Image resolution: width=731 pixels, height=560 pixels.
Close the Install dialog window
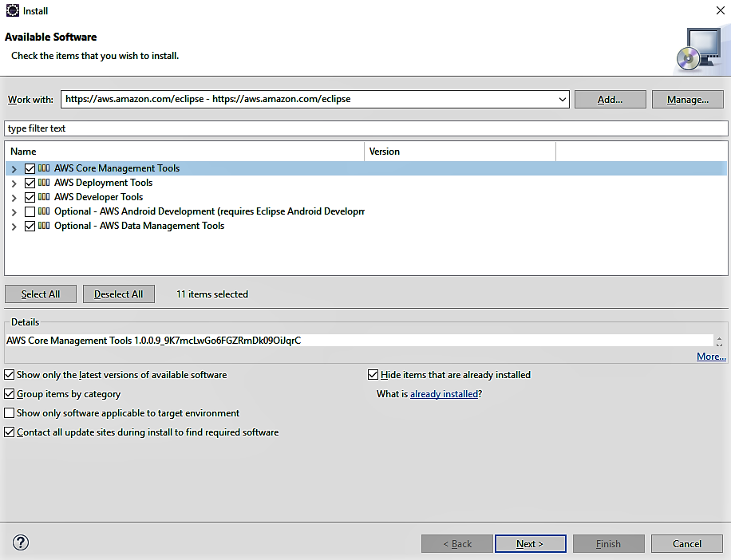coord(721,10)
